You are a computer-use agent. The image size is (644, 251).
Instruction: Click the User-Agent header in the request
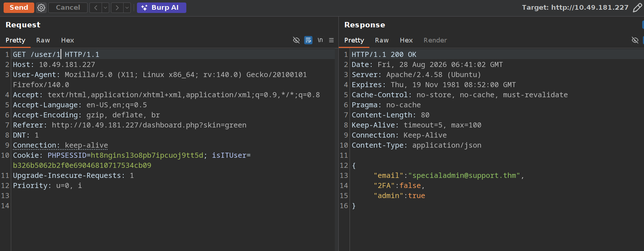(160, 80)
